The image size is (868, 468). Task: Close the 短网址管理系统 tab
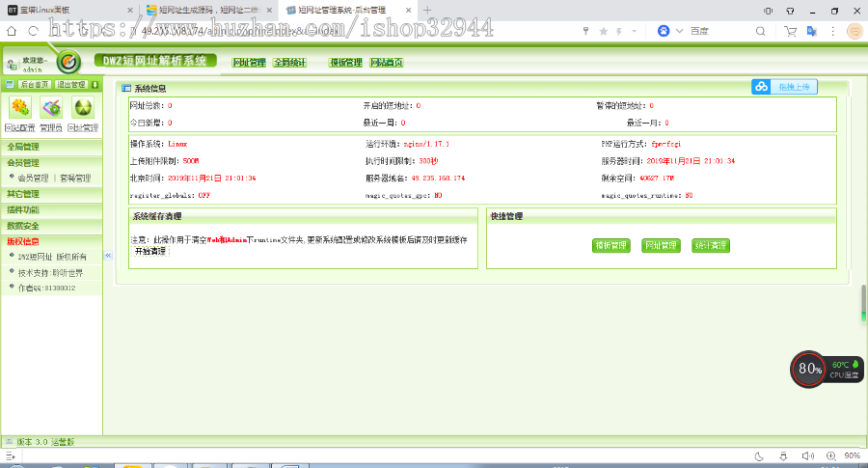click(x=408, y=10)
